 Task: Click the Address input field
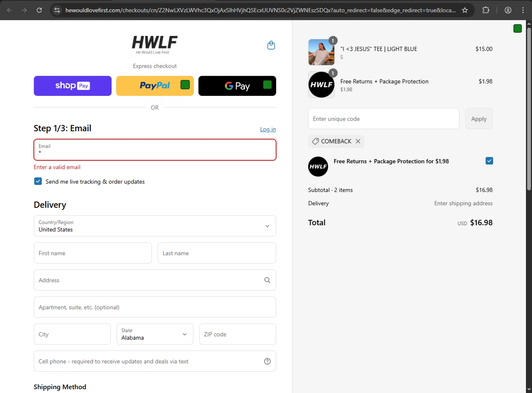[x=155, y=280]
